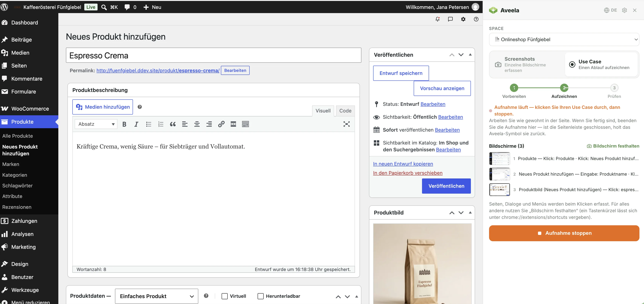Click the coffee bag product image

[422, 264]
